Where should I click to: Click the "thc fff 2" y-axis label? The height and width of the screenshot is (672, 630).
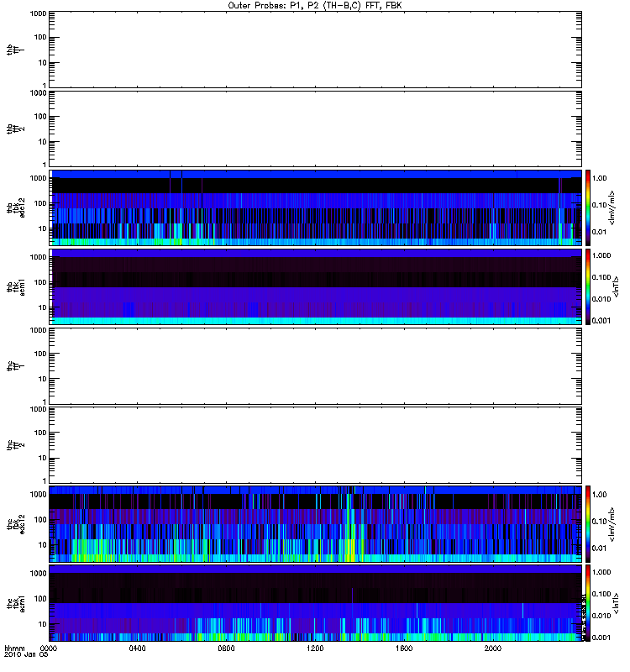click(16, 445)
